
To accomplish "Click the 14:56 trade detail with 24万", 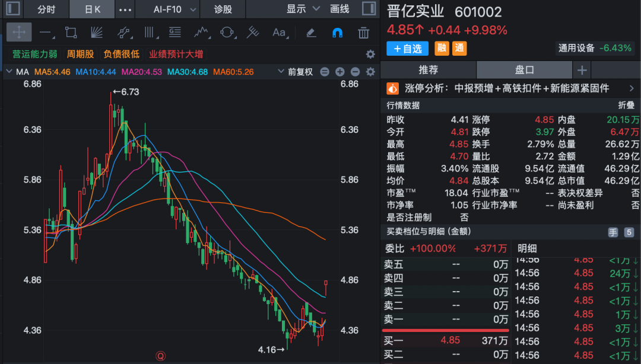I will (576, 273).
